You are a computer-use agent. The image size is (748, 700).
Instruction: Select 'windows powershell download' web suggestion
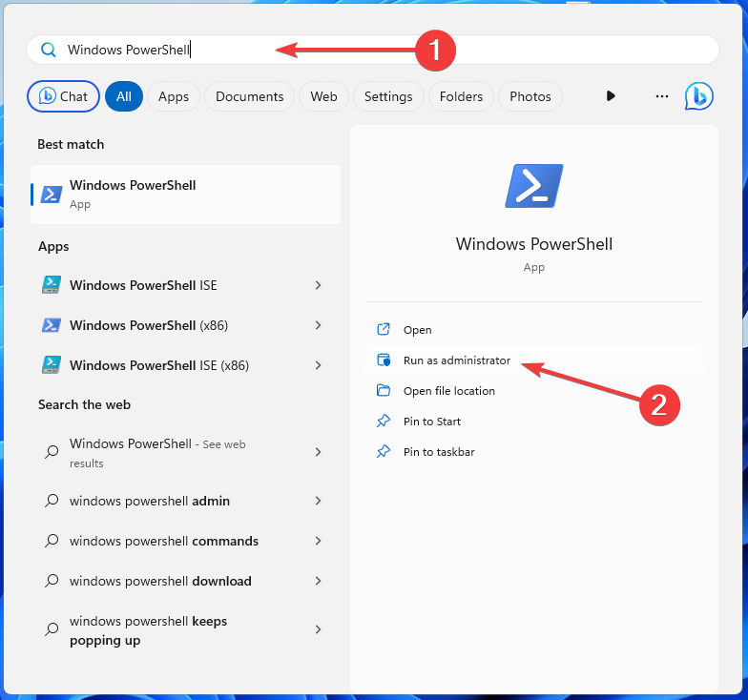coord(185,581)
